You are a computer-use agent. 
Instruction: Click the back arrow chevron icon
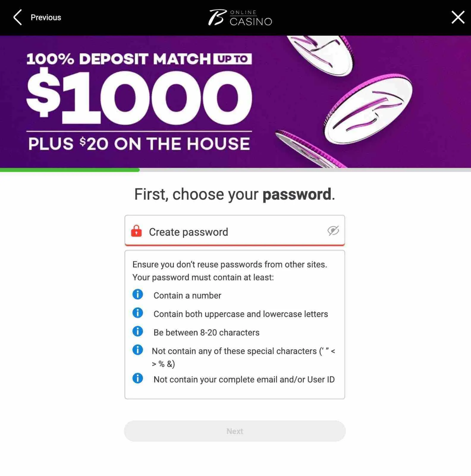tap(18, 17)
